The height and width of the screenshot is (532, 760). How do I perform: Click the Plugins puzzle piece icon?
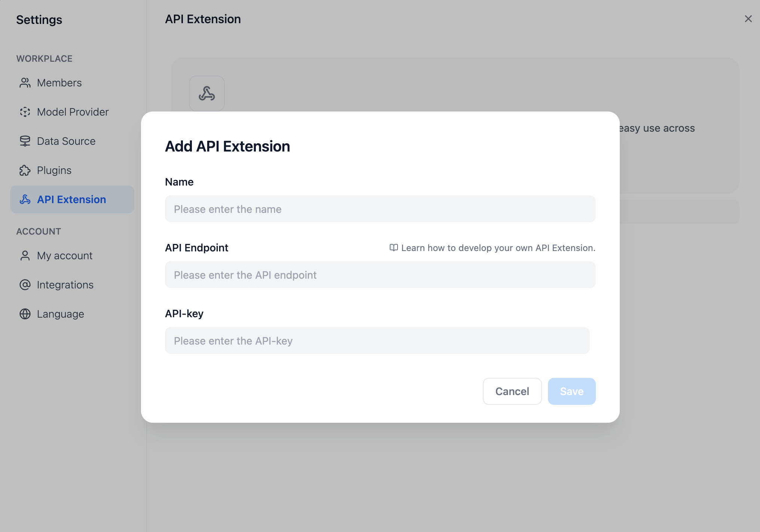[25, 170]
